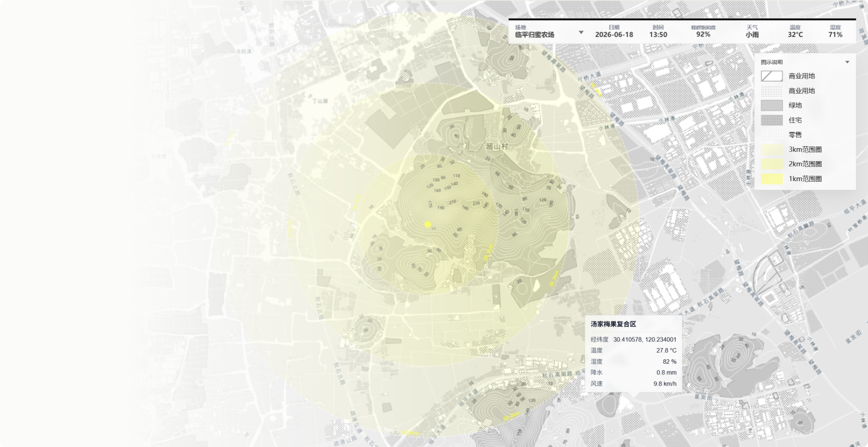Screen dimensions: 868x447
Task: Click the 零售 legend label
Action: [795, 135]
